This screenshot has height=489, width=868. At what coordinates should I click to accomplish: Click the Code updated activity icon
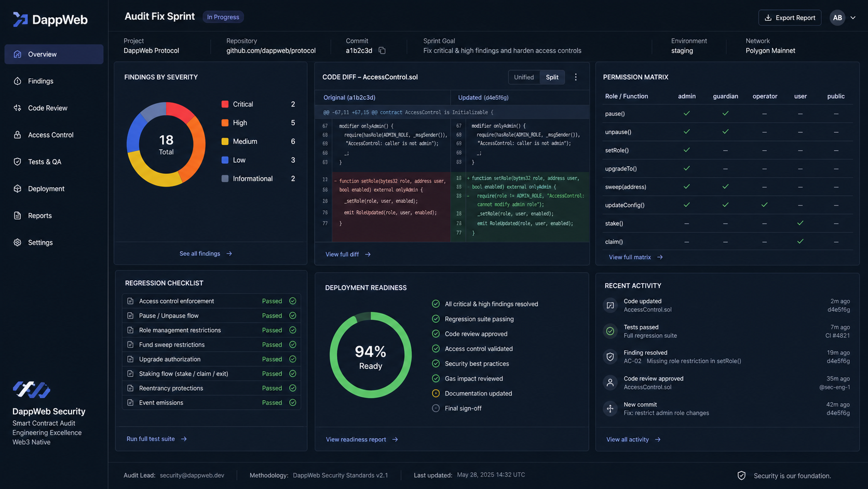611,306
